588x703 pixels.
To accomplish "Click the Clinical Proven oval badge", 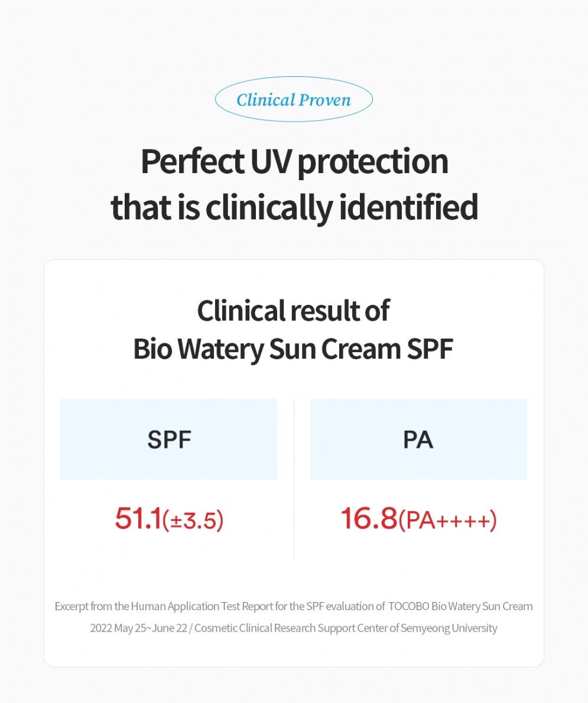I will 294,99.
